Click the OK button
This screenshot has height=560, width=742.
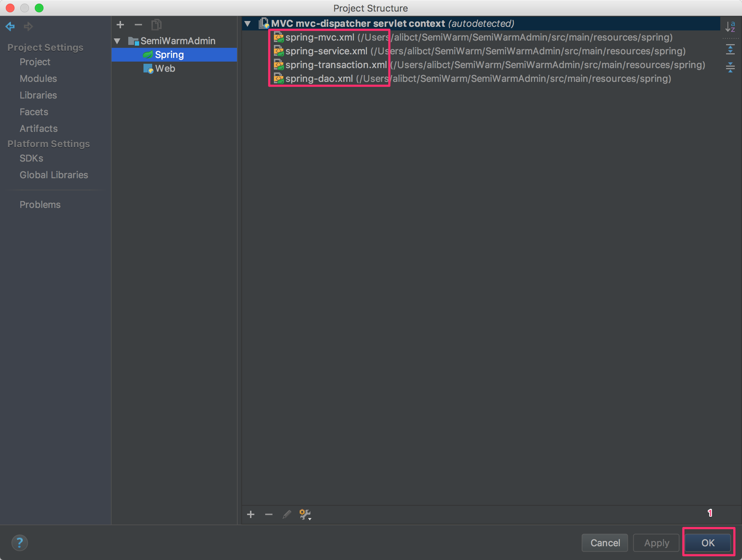tap(708, 543)
